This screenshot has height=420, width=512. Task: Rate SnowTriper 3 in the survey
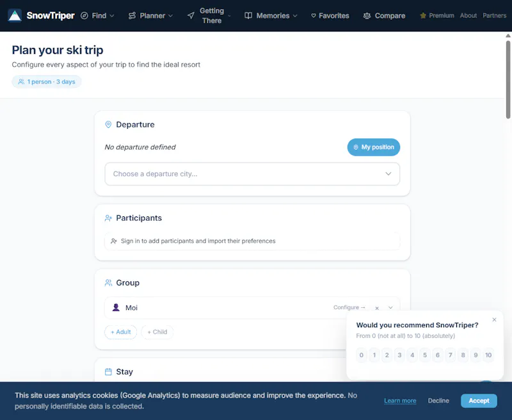[x=399, y=355]
